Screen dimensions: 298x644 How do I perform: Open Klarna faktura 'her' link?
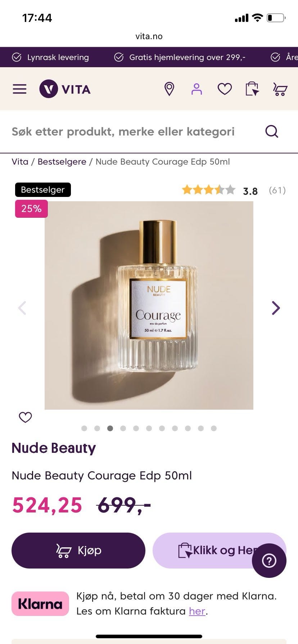tap(197, 611)
